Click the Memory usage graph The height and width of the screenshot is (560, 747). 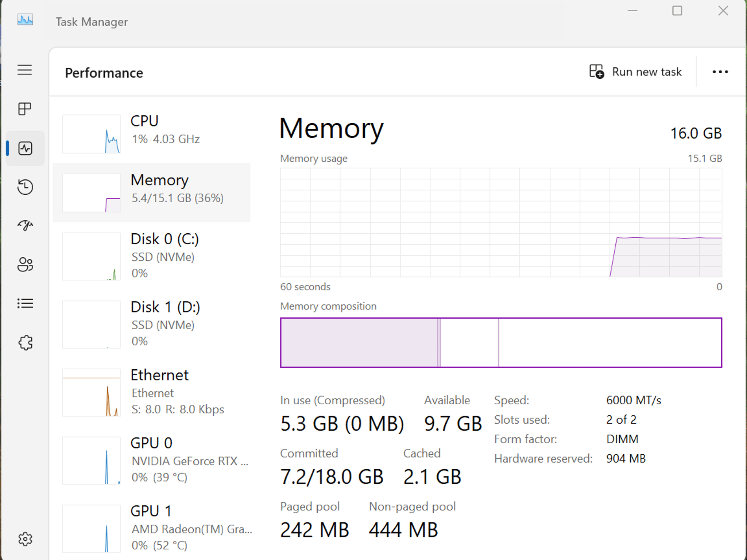501,222
